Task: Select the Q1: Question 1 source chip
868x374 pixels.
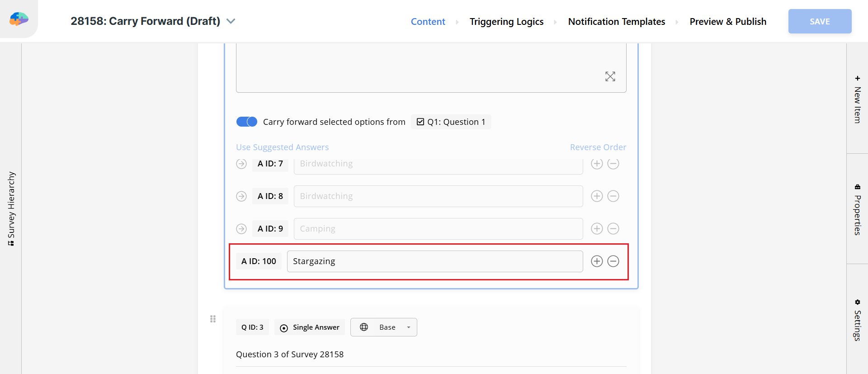Action: click(x=451, y=122)
